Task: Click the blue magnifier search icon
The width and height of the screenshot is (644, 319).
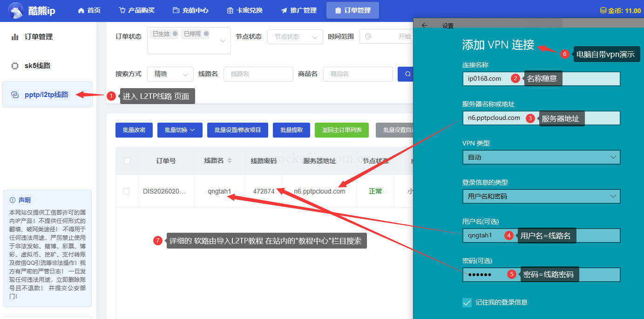Action: click(x=407, y=74)
